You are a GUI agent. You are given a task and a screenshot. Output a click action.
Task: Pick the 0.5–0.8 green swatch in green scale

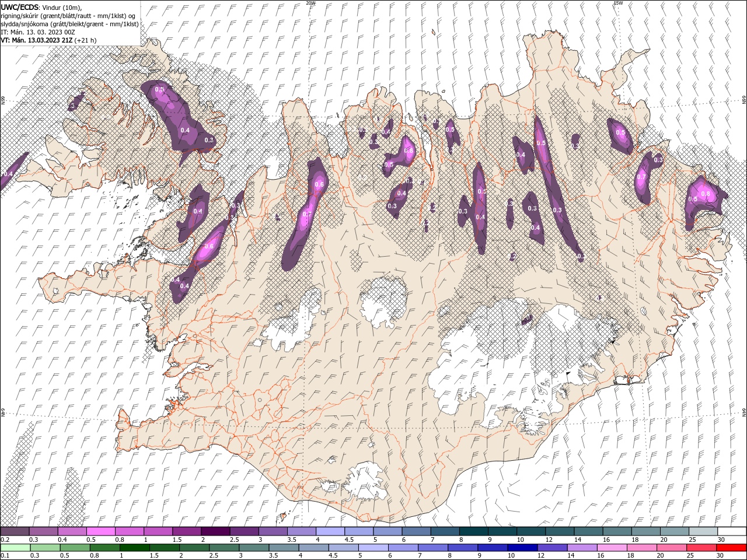[75, 548]
